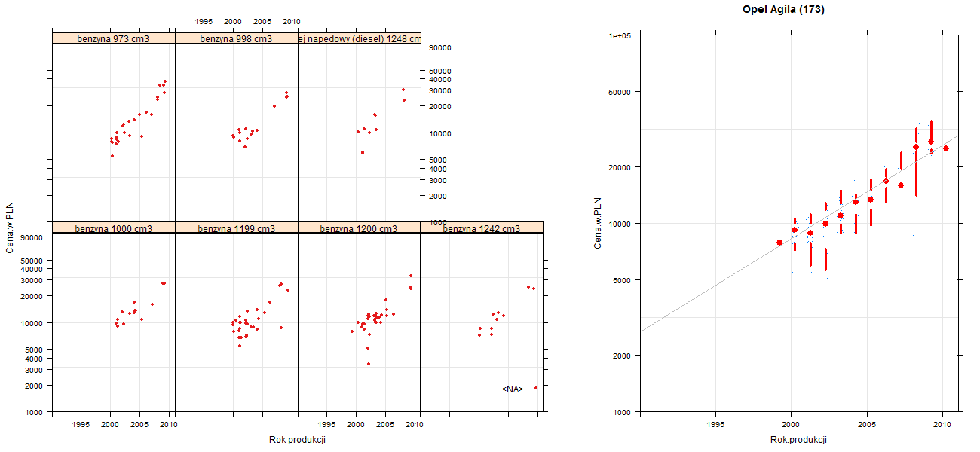
Task: Select the "benzyna 1242 cm3" panel header
Action: pyautogui.click(x=482, y=228)
